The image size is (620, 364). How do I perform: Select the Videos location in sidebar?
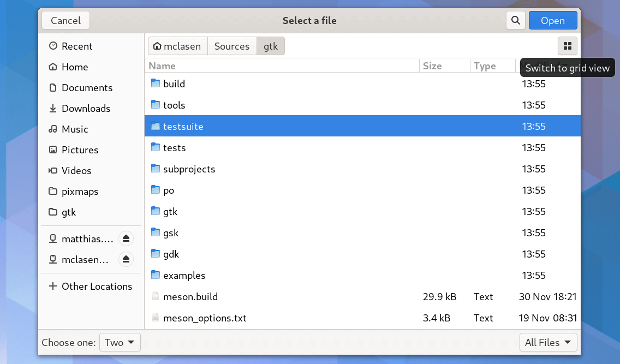[76, 170]
